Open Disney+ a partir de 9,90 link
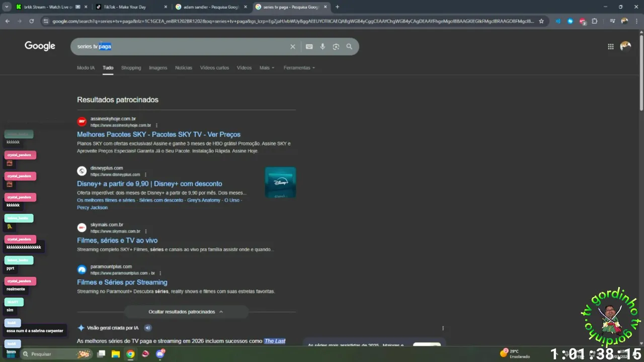Viewport: 644px width, 362px height. coord(149,184)
